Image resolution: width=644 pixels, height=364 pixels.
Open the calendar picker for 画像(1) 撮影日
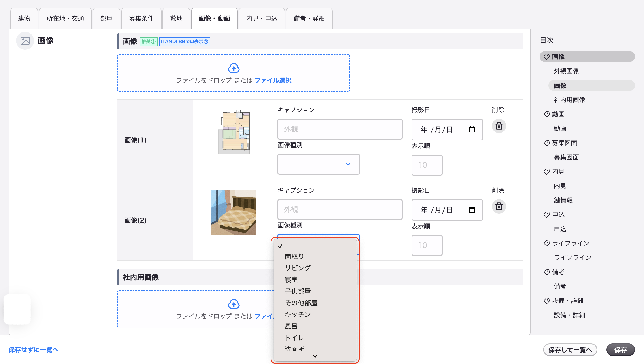coord(472,129)
